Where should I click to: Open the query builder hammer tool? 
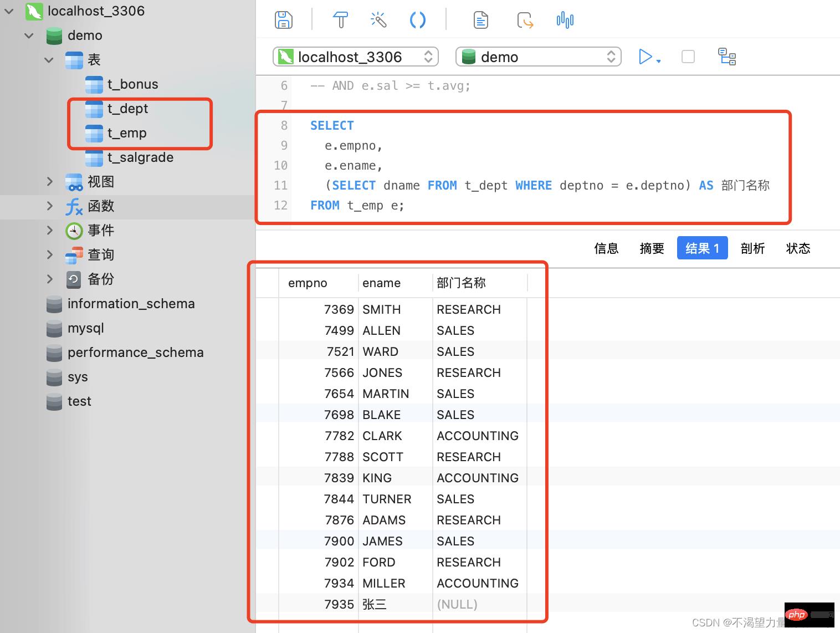click(340, 21)
